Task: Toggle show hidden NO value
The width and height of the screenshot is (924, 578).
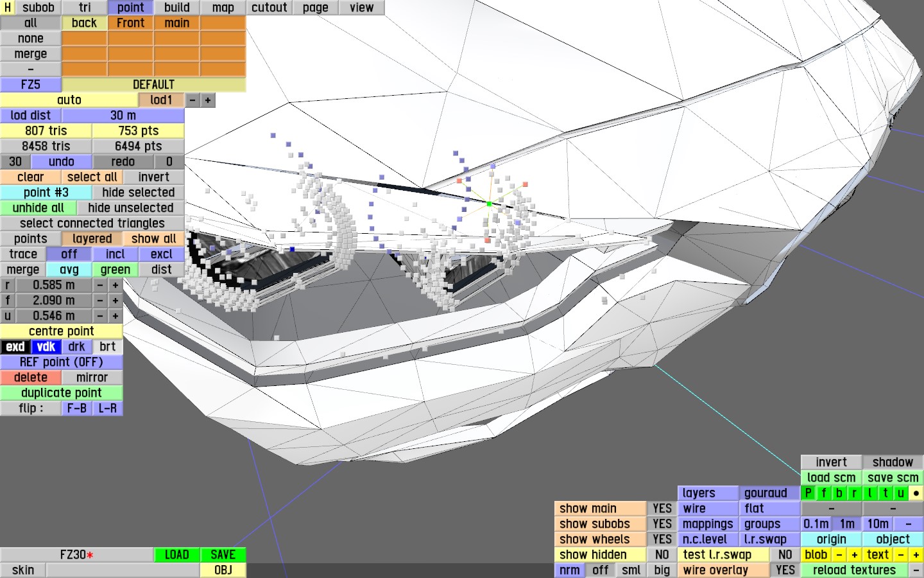Action: 662,555
